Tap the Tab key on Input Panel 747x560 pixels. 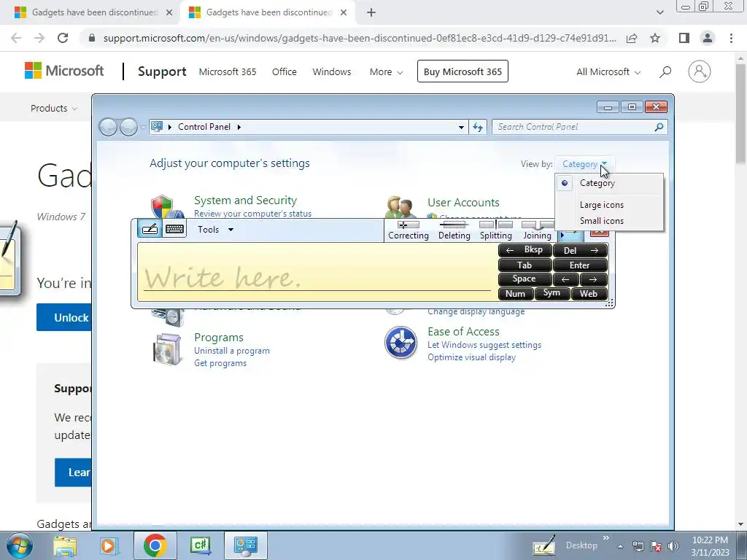(525, 265)
